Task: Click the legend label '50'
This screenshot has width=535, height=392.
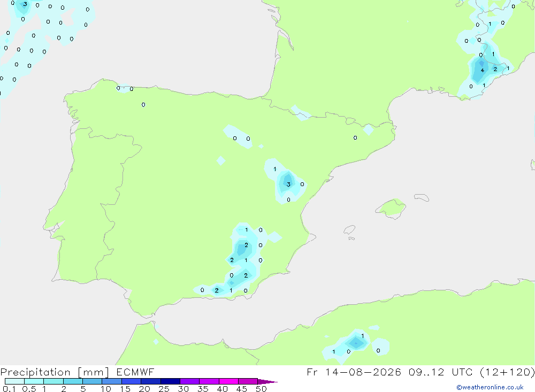Action: tap(261, 389)
